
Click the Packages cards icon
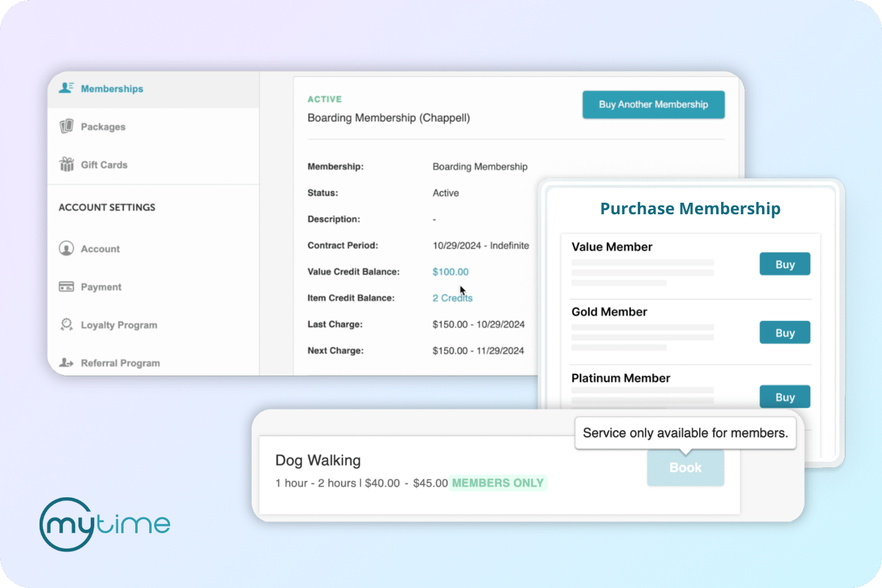[66, 127]
